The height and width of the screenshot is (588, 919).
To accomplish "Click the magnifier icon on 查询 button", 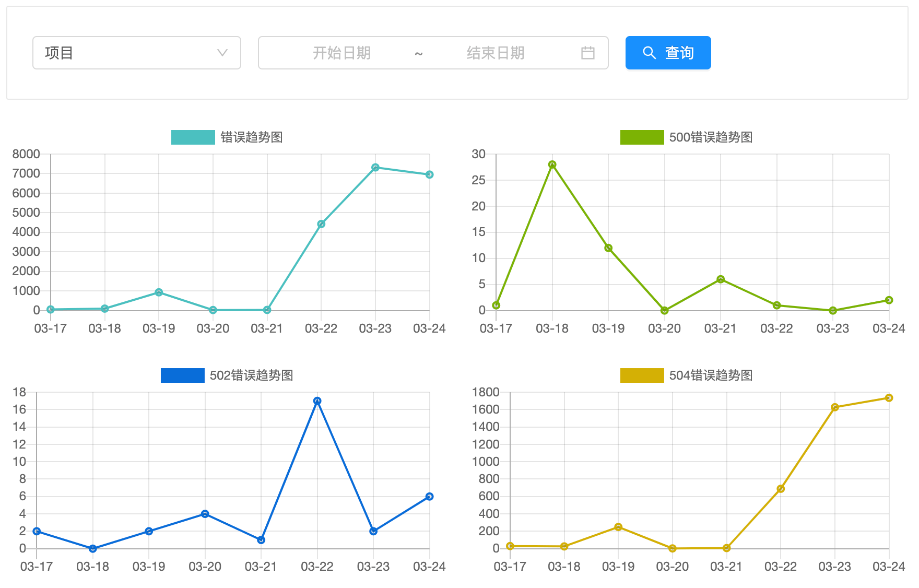I will [649, 53].
